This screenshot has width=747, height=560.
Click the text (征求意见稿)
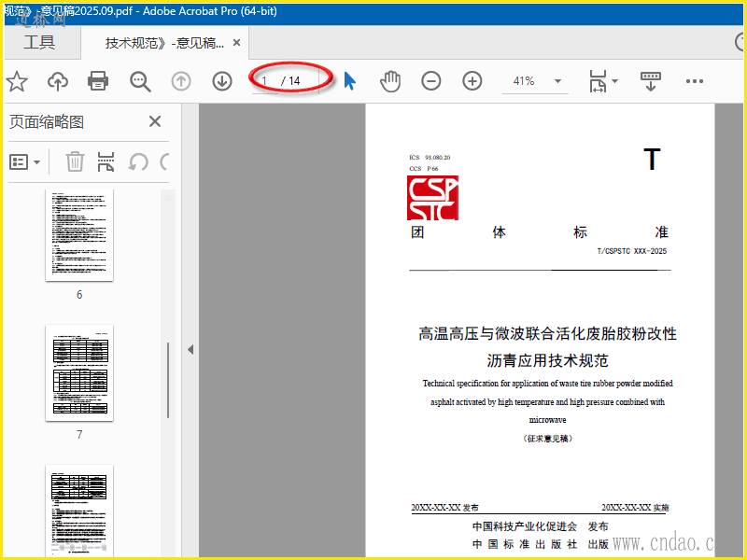547,438
